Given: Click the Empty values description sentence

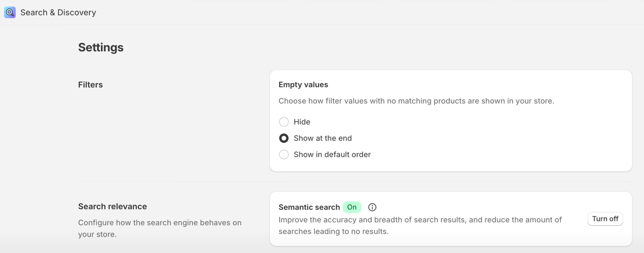Looking at the screenshot, I should [416, 101].
